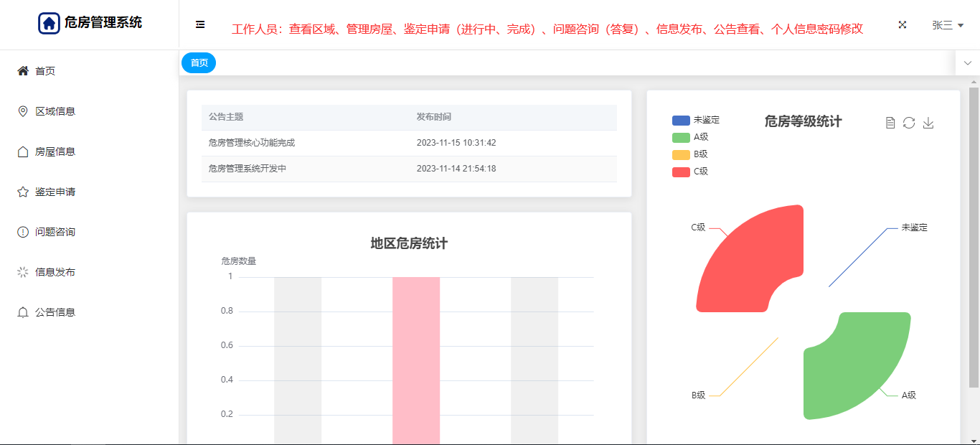980x445 pixels.
Task: Open data view icon in 危房等级统计 chart
Action: (890, 123)
